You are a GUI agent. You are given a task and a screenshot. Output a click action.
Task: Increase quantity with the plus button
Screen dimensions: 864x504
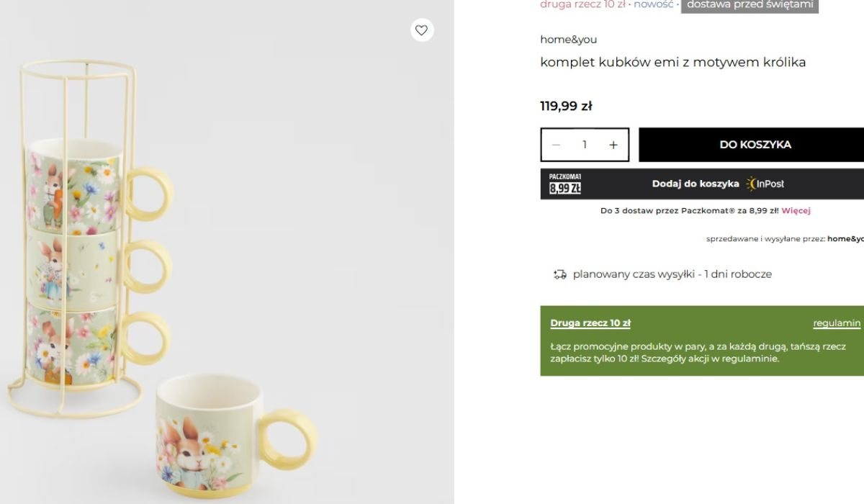[613, 145]
